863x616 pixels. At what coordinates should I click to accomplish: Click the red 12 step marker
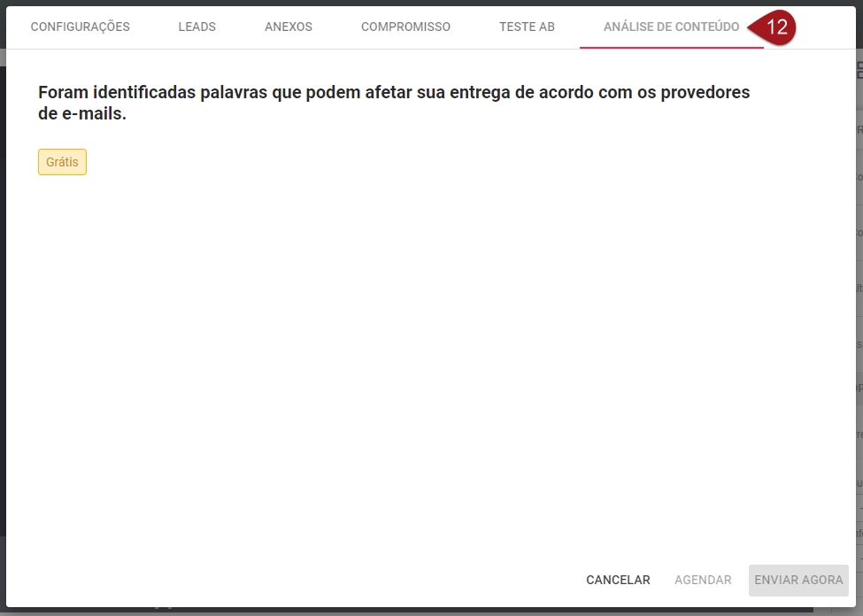(x=774, y=27)
